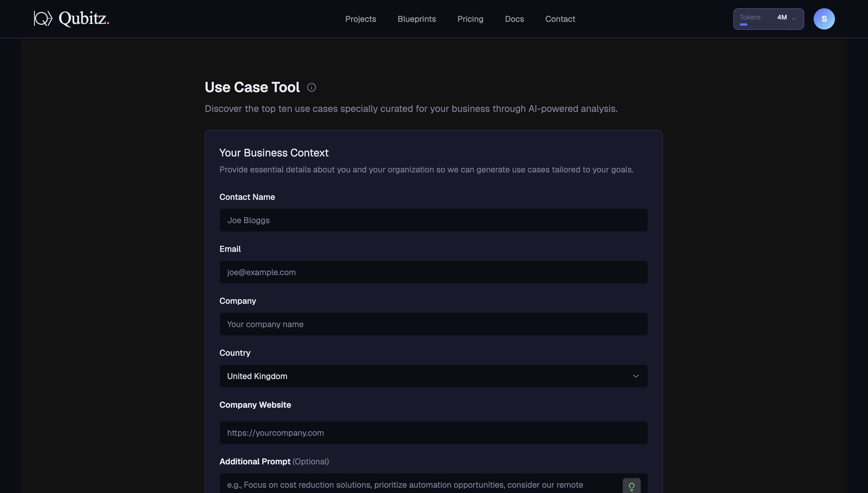This screenshot has height=493, width=868.
Task: Click the Your Business Context title
Action: (x=274, y=153)
